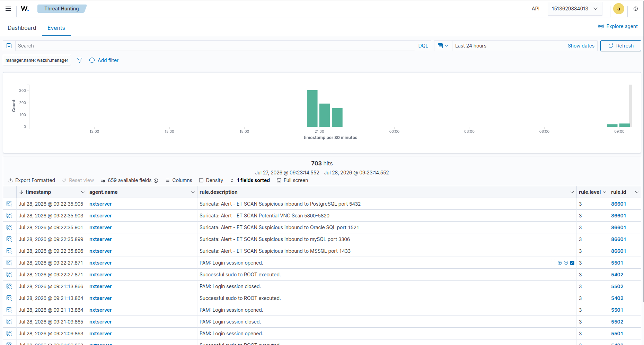Inspect the VNC Scan 5800-5820 event
The image size is (644, 345).
point(9,216)
